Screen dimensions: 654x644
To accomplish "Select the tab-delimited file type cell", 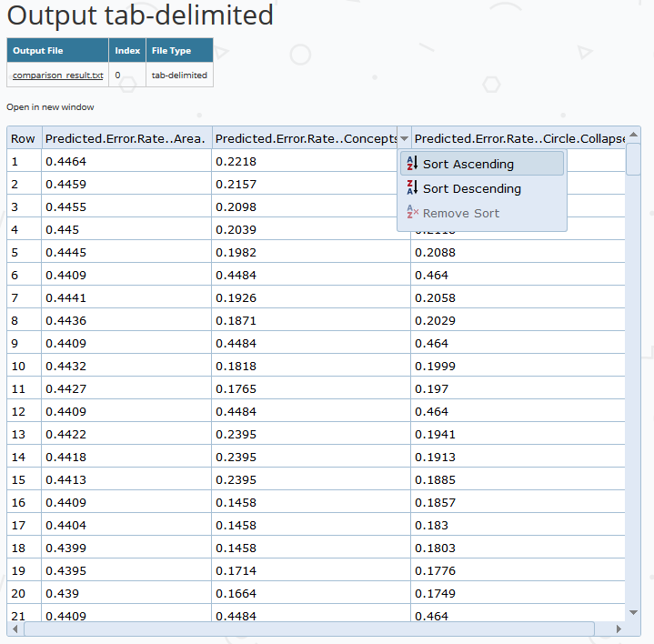I will tap(179, 75).
